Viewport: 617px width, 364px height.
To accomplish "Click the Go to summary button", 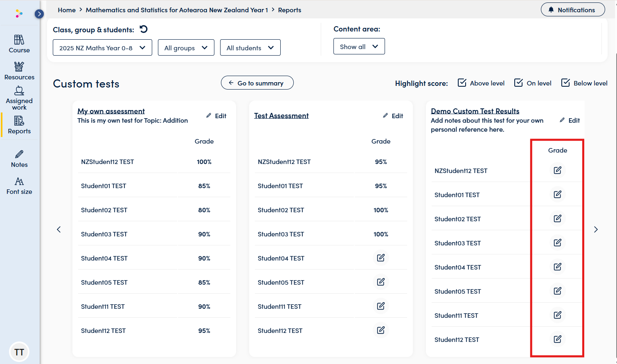I will [x=257, y=83].
